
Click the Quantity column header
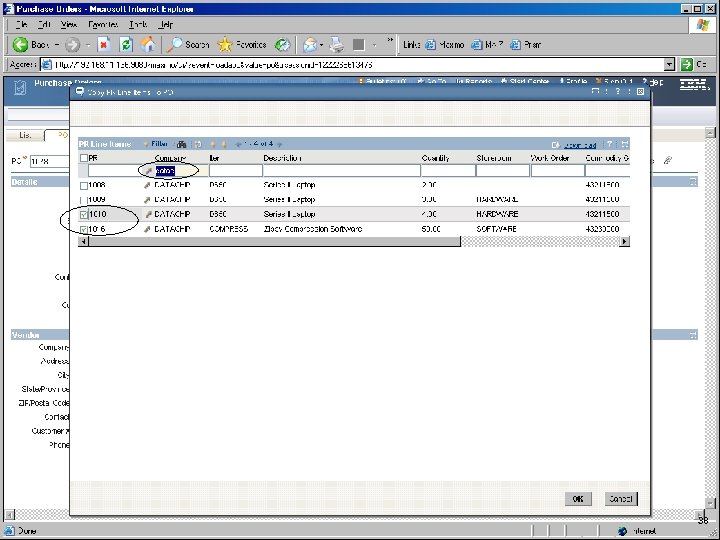tap(435, 158)
